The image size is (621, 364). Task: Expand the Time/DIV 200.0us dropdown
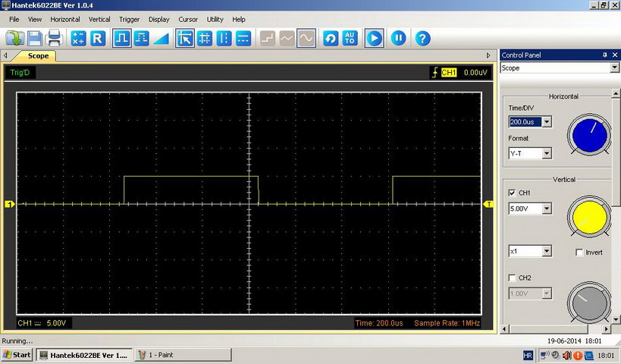(x=547, y=122)
